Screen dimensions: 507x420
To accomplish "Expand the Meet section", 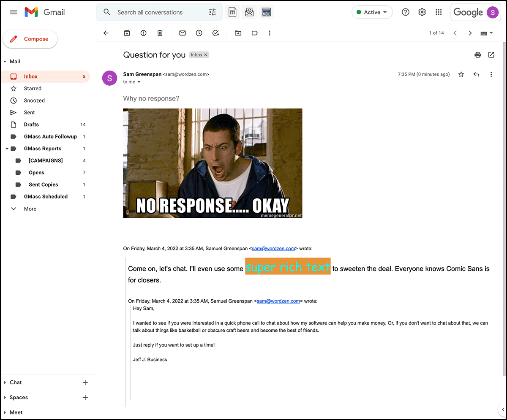I will pos(5,412).
